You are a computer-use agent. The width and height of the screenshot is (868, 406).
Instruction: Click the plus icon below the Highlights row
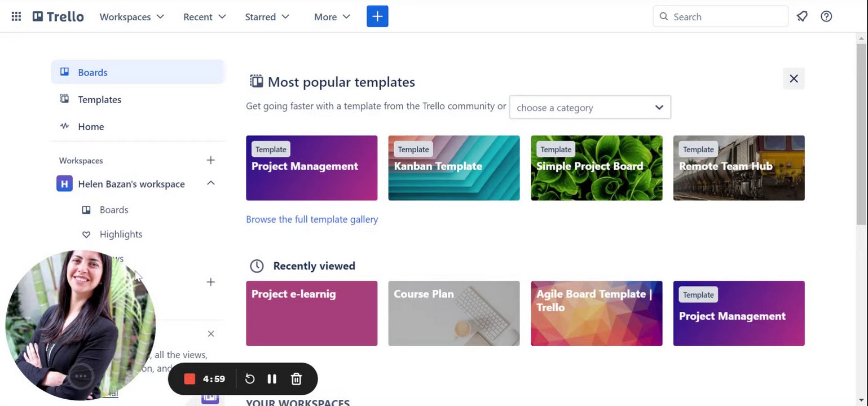pyautogui.click(x=210, y=282)
